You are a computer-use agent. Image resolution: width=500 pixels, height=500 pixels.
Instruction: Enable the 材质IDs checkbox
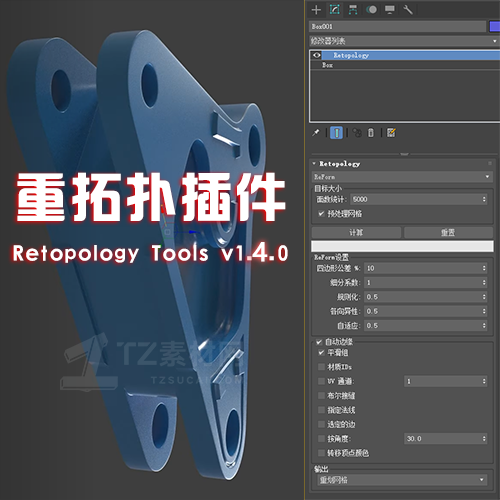coord(321,367)
